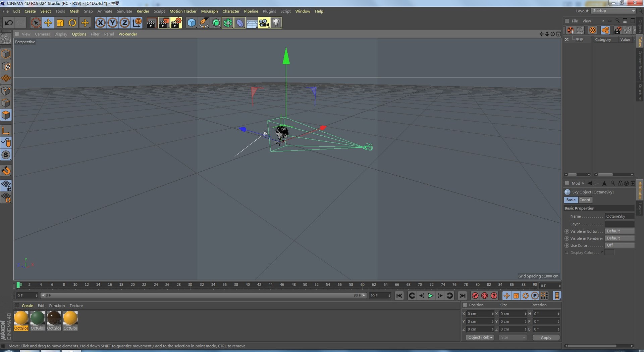
Task: Open Visible in Editor dropdown
Action: (x=619, y=231)
